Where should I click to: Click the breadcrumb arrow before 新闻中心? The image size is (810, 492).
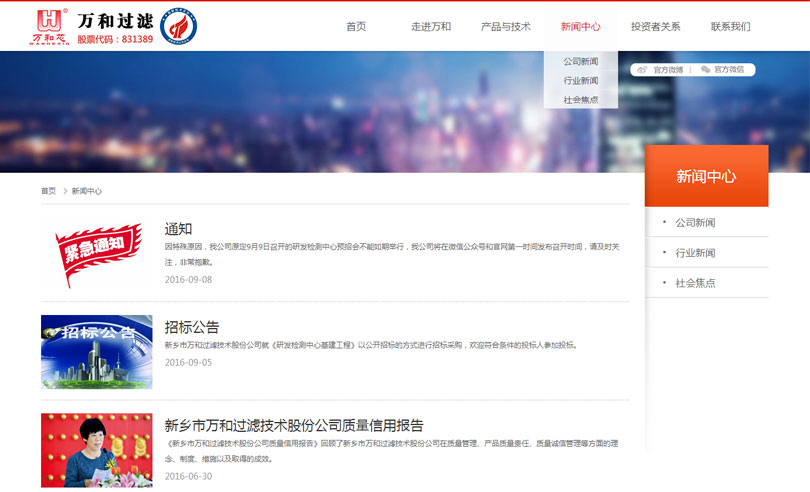[x=64, y=191]
